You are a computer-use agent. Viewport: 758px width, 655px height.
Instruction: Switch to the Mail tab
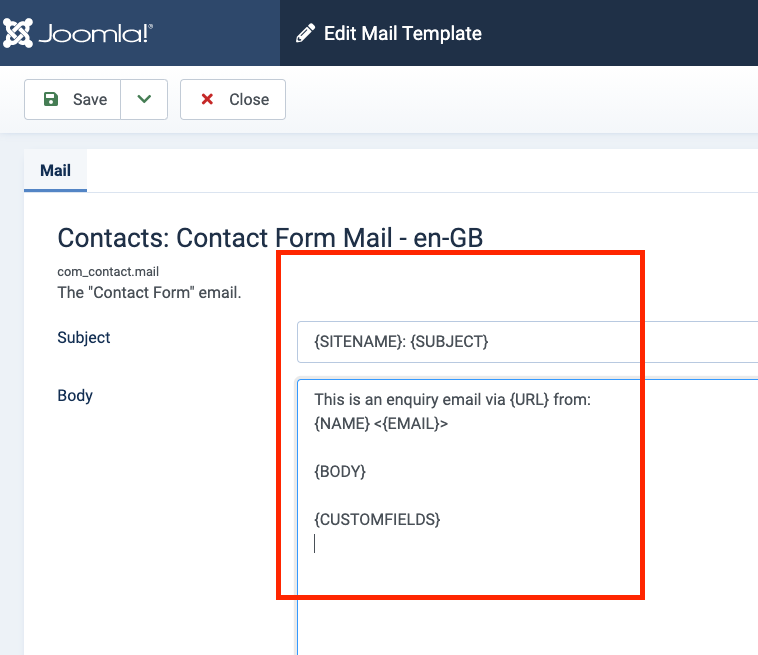tap(55, 170)
